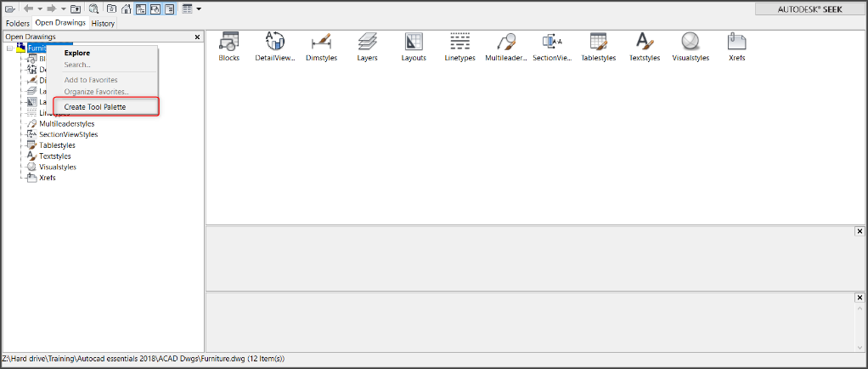Open the Views dropdown arrow
Image resolution: width=868 pixels, height=369 pixels.
pyautogui.click(x=198, y=9)
